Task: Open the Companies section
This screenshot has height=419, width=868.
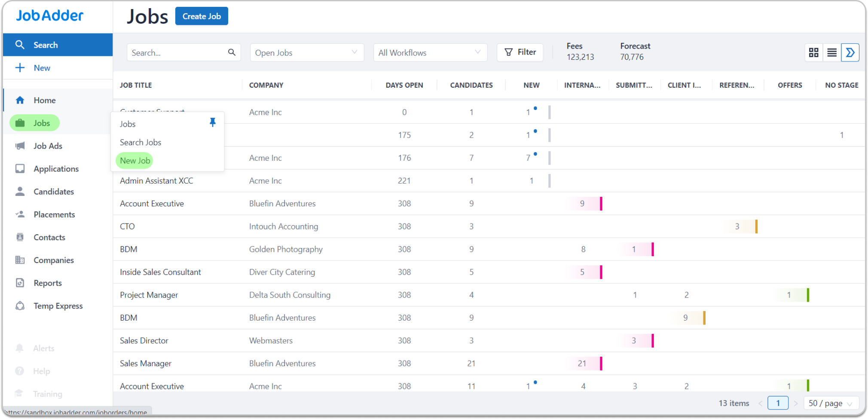Action: tap(53, 260)
